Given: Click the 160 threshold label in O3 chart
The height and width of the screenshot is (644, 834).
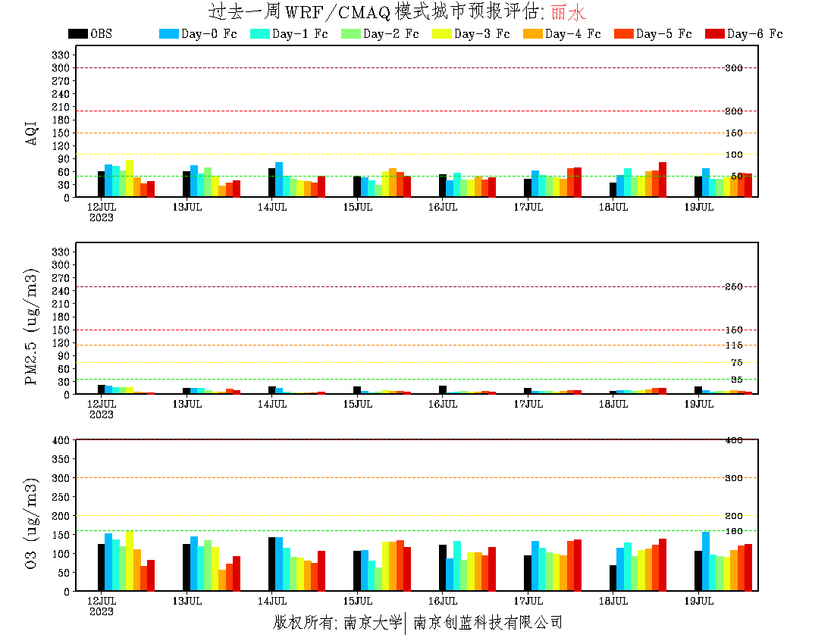Looking at the screenshot, I should pos(733,531).
